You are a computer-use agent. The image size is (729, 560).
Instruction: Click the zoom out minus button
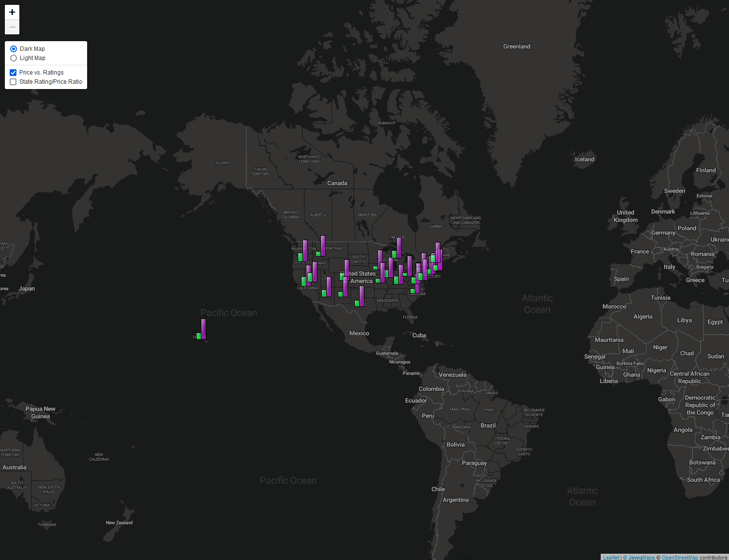[x=12, y=27]
